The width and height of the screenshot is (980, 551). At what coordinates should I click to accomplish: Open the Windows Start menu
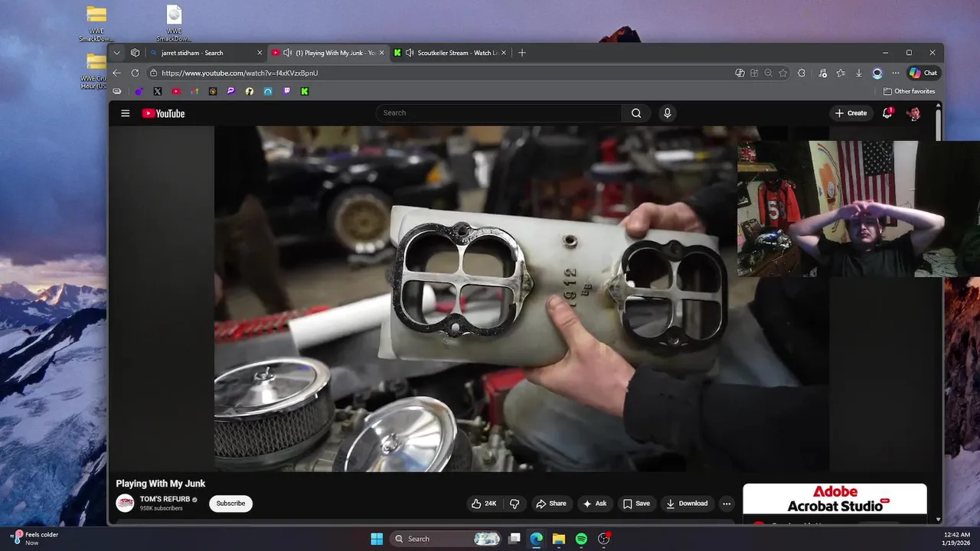pyautogui.click(x=377, y=539)
